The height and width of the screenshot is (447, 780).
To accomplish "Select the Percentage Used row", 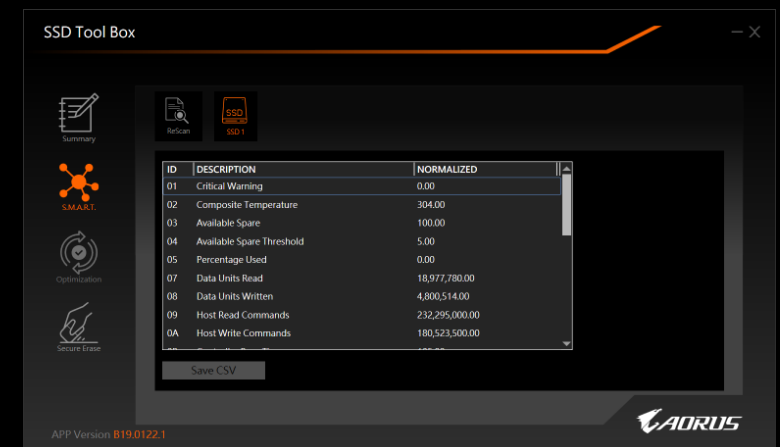I will click(362, 260).
